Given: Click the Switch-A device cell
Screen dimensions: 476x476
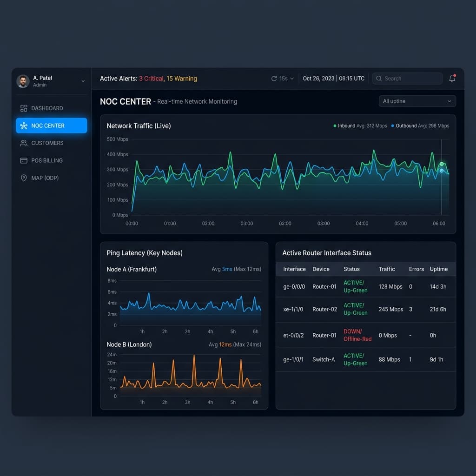Looking at the screenshot, I should (x=324, y=359).
